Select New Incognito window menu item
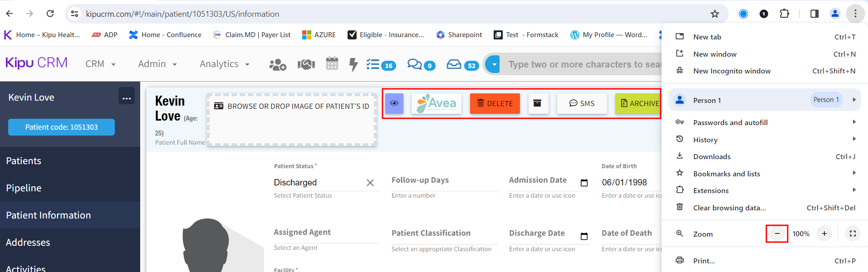 pyautogui.click(x=731, y=71)
